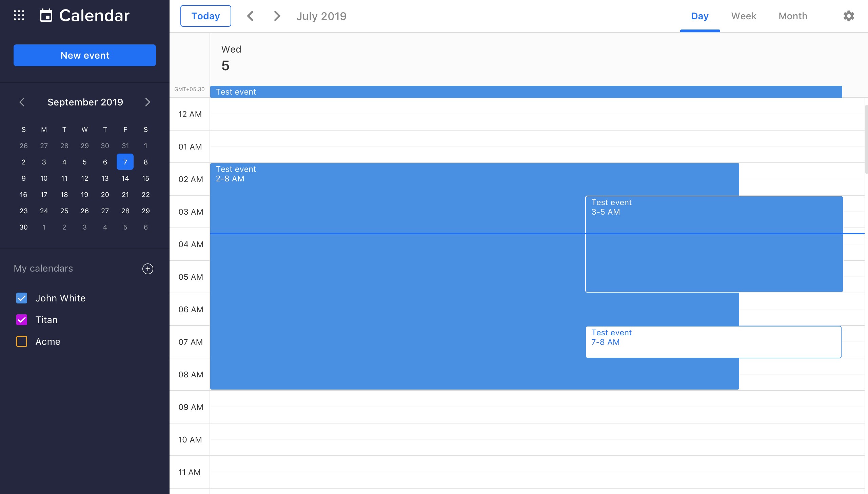Navigate to previous month arrow
The image size is (868, 494).
point(22,102)
